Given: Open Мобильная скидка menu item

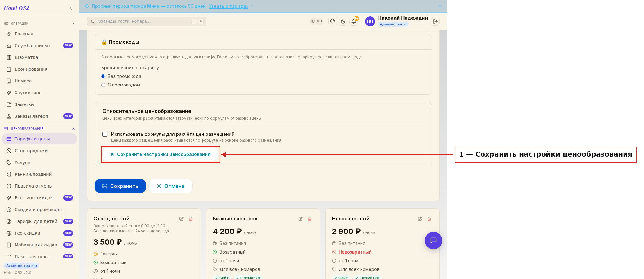Looking at the screenshot, I should [39, 245].
